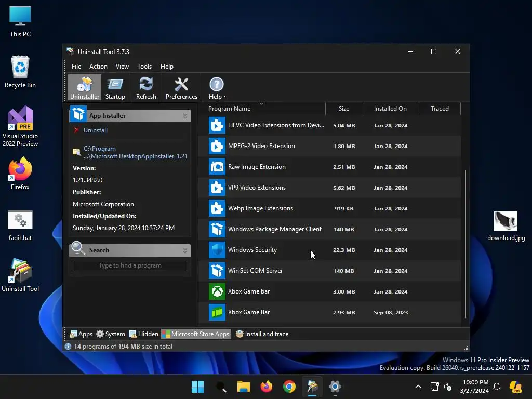Click the WinGet COM Server icon
Screen dimensions: 532x399
217,271
